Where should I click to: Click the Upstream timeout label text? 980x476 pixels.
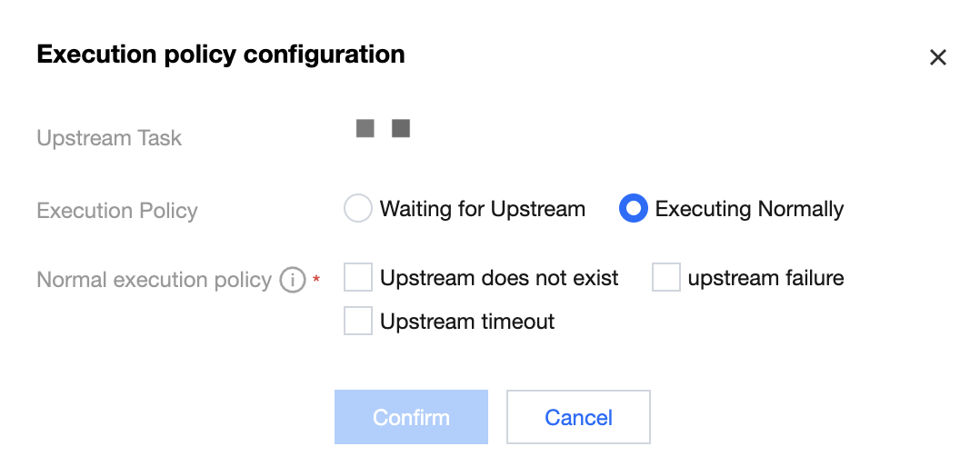467,322
